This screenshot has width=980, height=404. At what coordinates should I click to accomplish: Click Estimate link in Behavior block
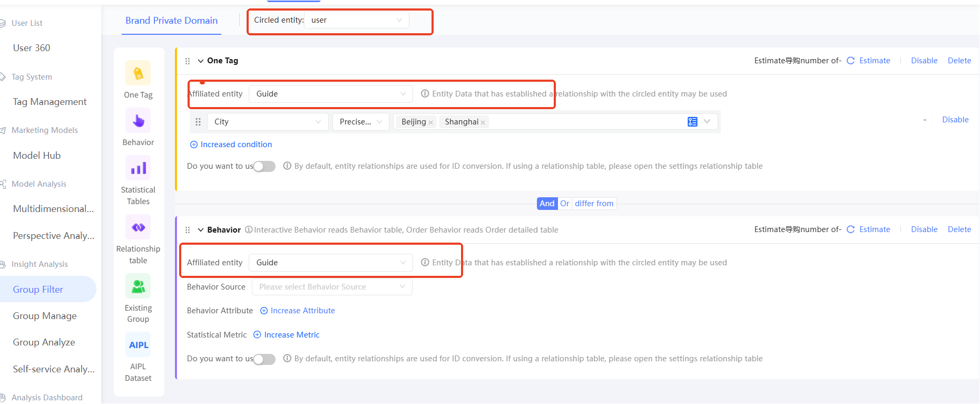click(875, 229)
